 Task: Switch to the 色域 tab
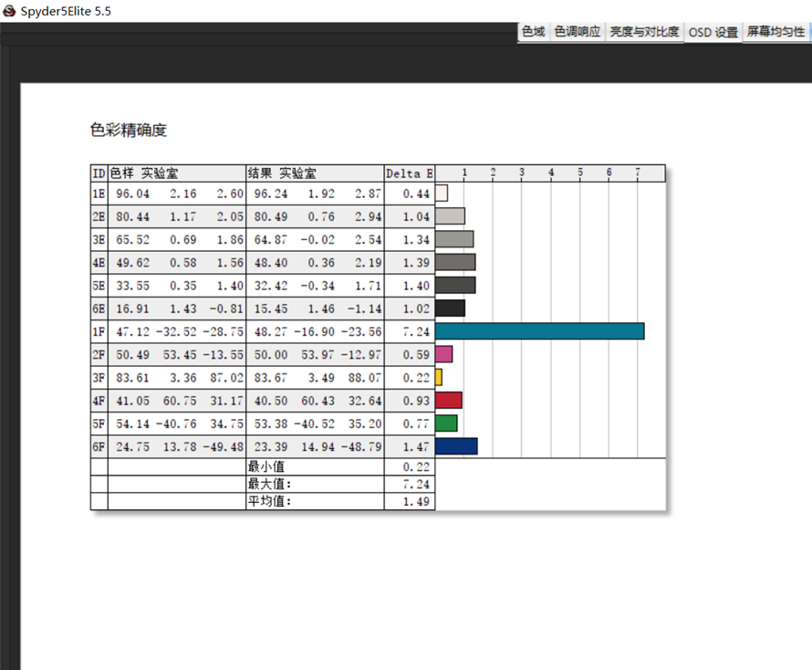[x=533, y=32]
